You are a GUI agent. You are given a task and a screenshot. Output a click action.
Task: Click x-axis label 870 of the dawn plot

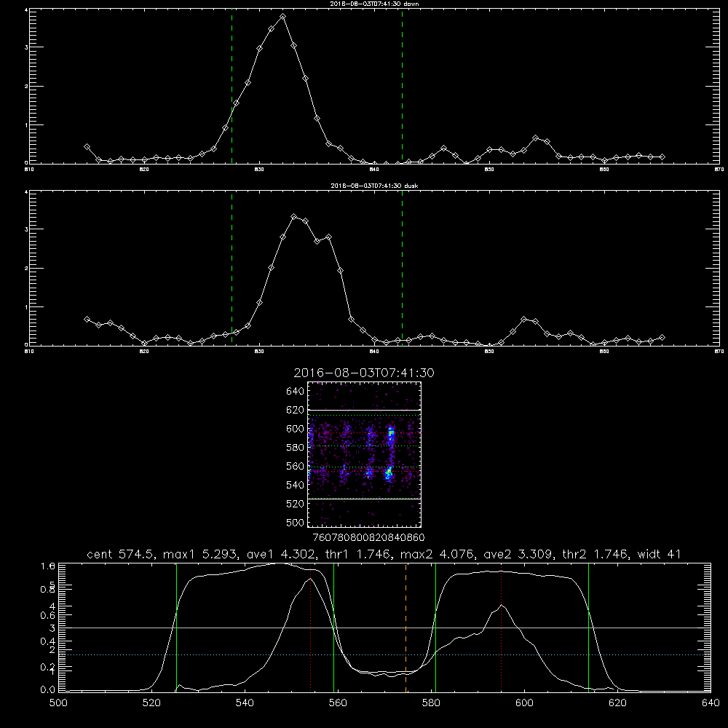719,170
